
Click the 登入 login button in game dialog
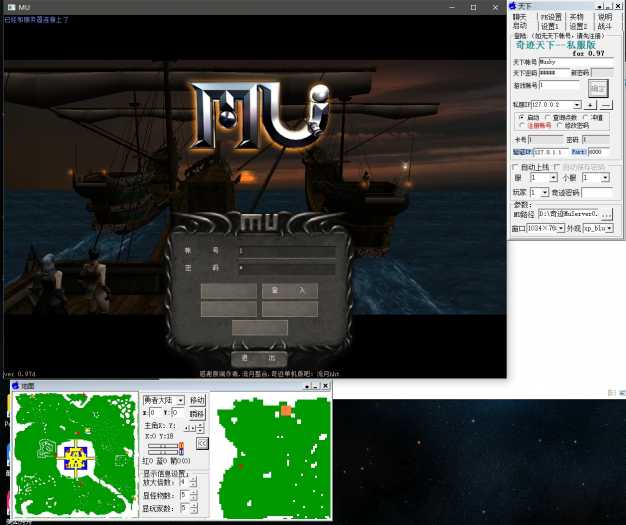point(289,290)
